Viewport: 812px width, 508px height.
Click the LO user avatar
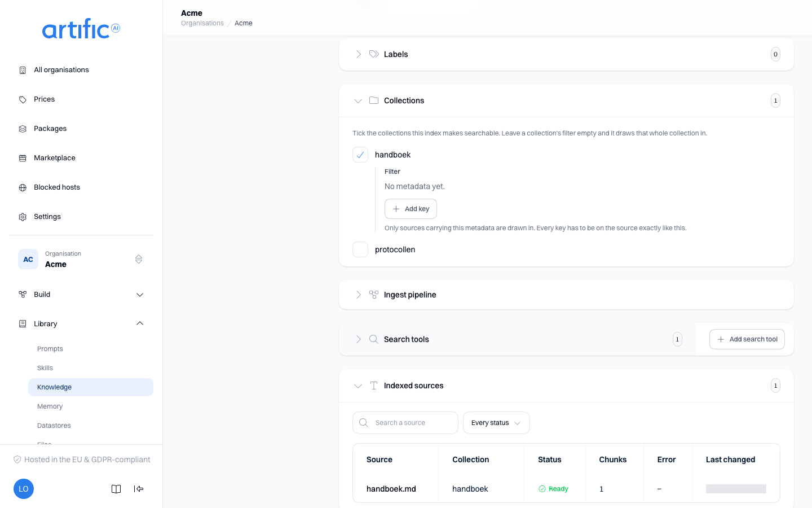pos(24,489)
